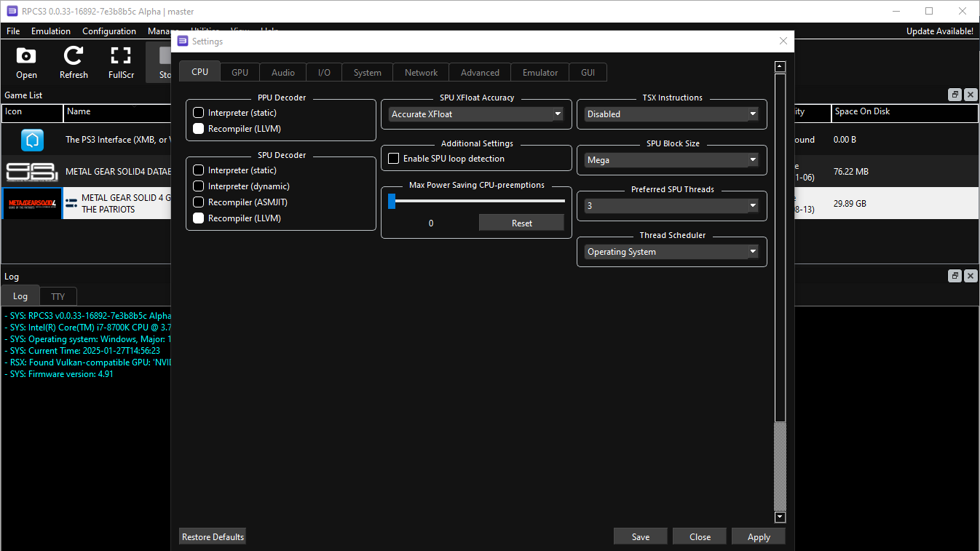Switch to the Advanced settings tab
The image size is (980, 551).
tap(480, 73)
